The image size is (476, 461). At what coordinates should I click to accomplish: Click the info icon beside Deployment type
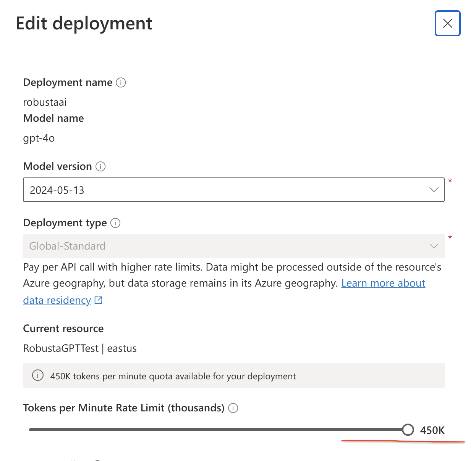point(115,223)
